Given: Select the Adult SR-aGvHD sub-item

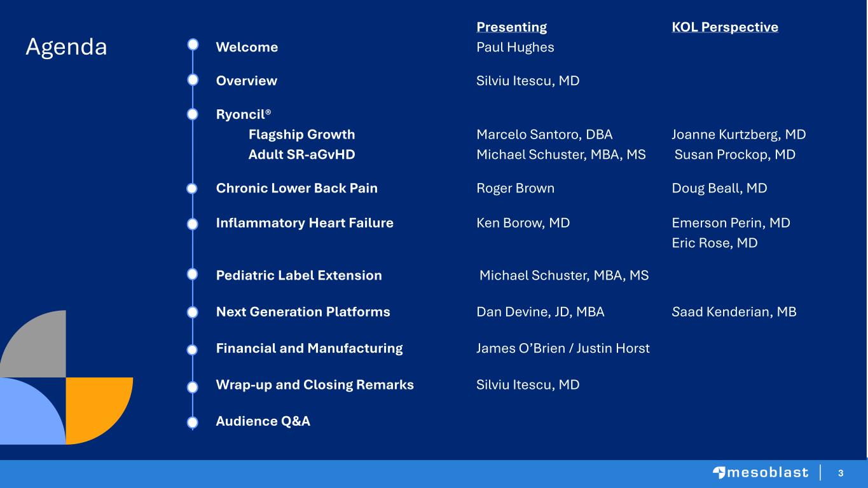Looking at the screenshot, I should [301, 154].
